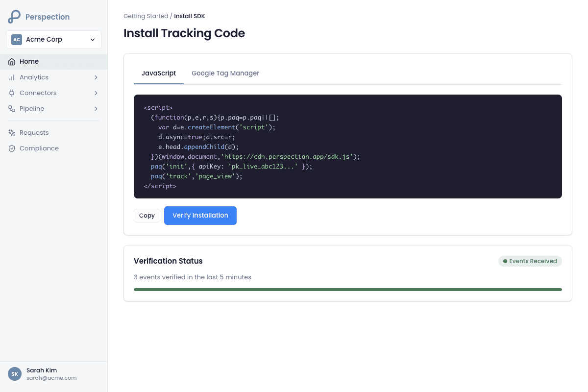Screen dimensions: 588x392
Task: Click the 'pk_live_abc123...' API key string
Action: (x=263, y=167)
